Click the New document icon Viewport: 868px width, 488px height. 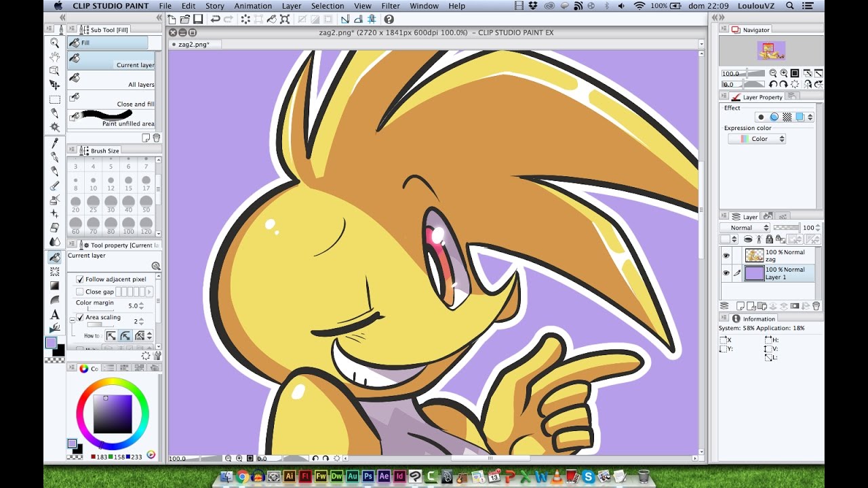click(172, 20)
